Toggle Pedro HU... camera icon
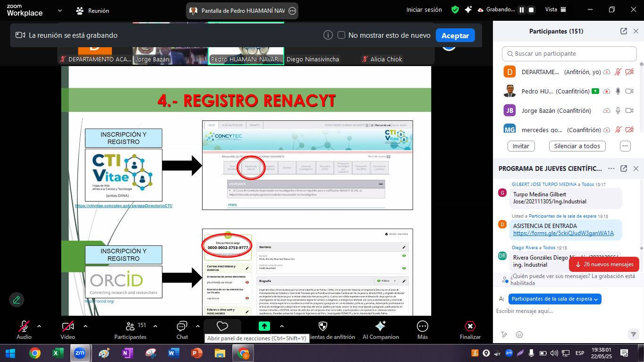Viewport: 644px width, 362px height. 629,92
